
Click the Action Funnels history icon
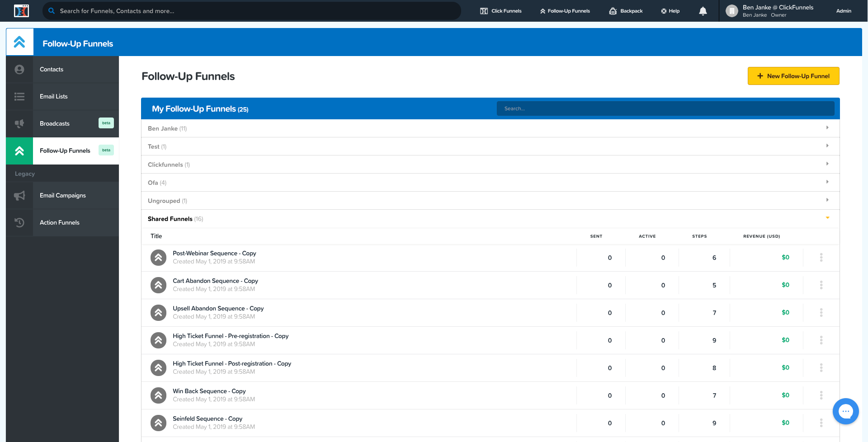[x=19, y=222]
